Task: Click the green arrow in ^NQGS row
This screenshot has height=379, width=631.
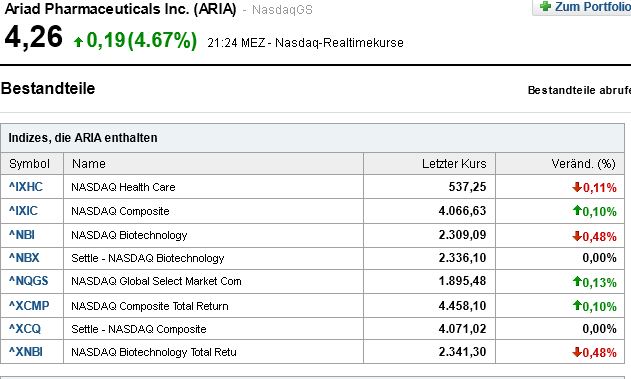Action: 577,281
